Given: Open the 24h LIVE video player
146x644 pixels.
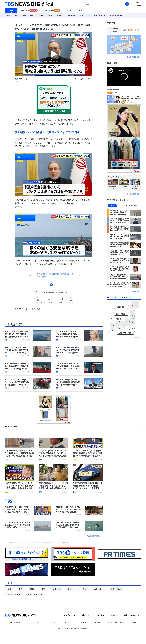Looking at the screenshot, I should point(124,76).
